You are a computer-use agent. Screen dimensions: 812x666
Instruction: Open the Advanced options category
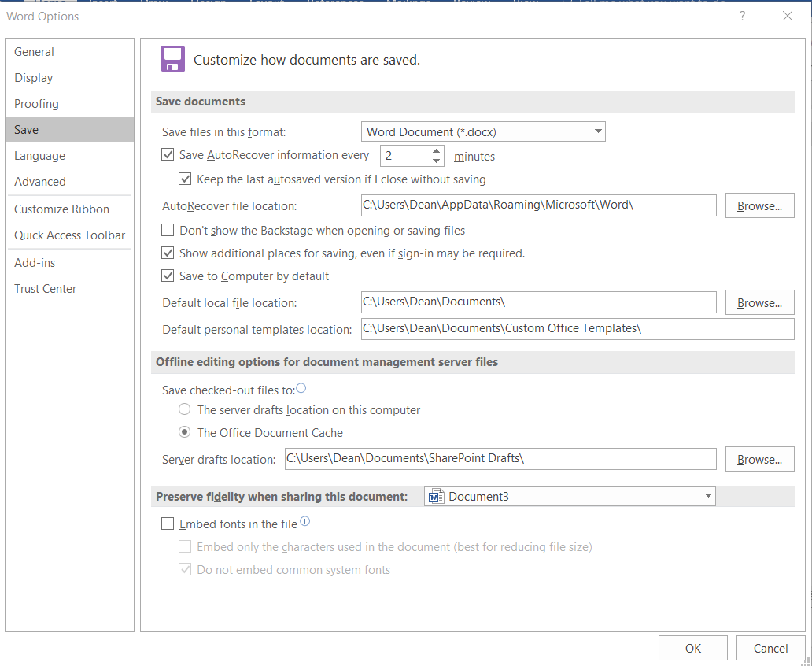(x=69, y=181)
